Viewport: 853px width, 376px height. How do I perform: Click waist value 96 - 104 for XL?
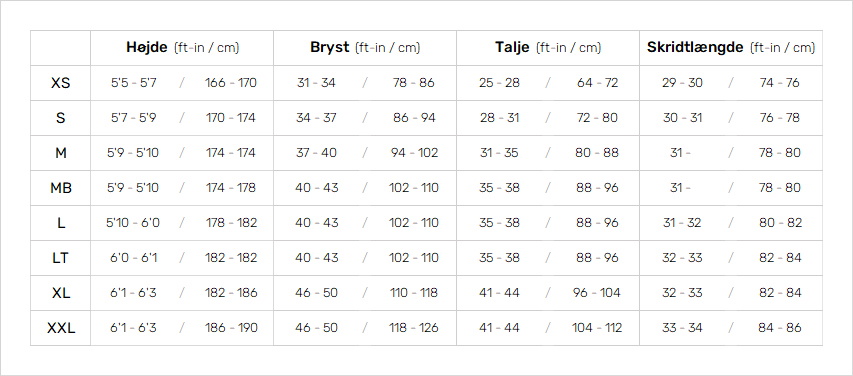click(x=597, y=293)
